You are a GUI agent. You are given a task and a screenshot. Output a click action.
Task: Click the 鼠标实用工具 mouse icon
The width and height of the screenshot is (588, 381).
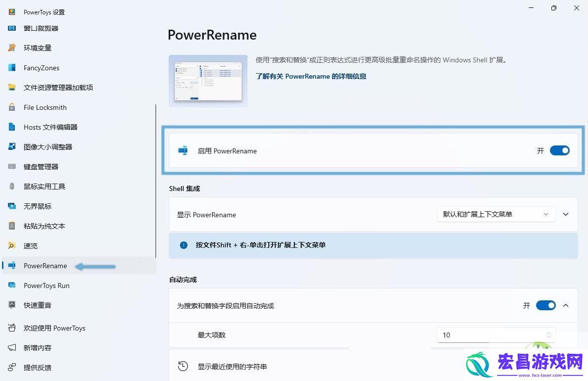(12, 186)
